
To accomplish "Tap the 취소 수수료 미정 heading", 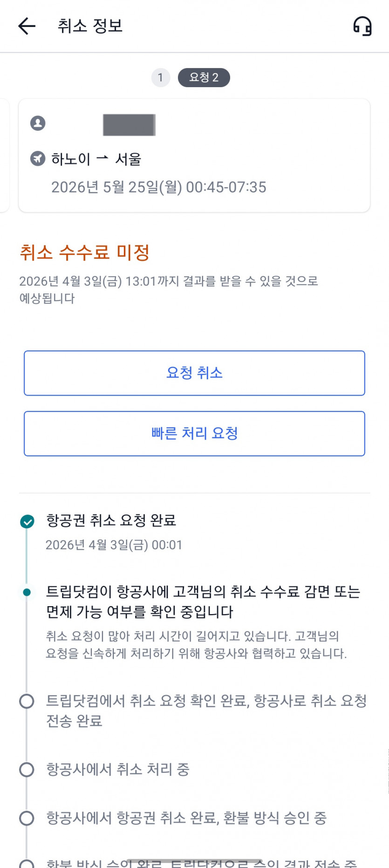I will 84,253.
